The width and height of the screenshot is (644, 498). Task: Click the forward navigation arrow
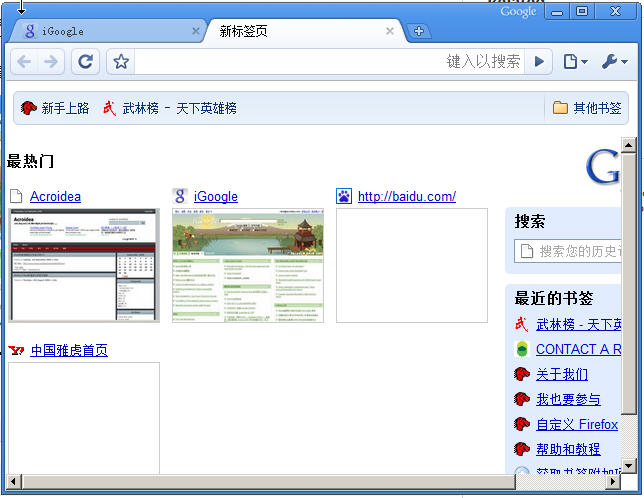[x=51, y=62]
